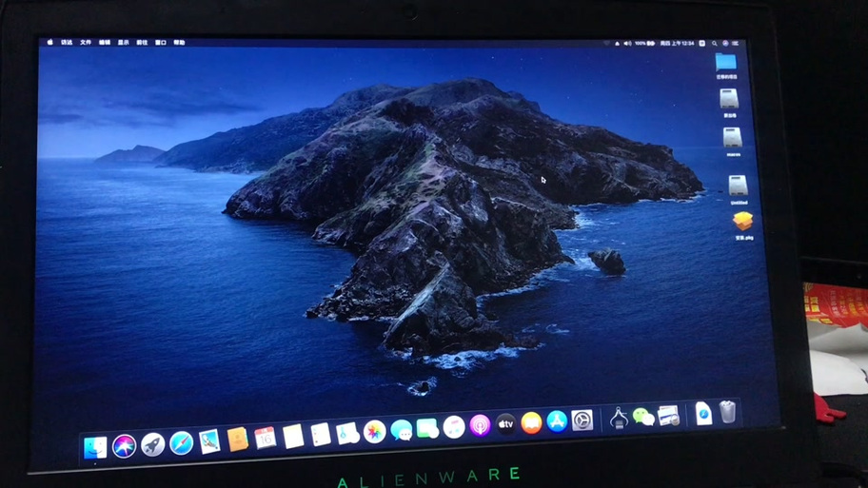
Task: Open Finder from the dock
Action: click(94, 447)
